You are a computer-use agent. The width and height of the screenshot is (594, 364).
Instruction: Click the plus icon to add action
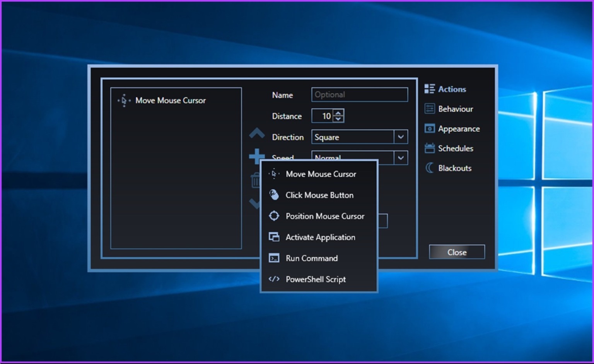(x=256, y=156)
